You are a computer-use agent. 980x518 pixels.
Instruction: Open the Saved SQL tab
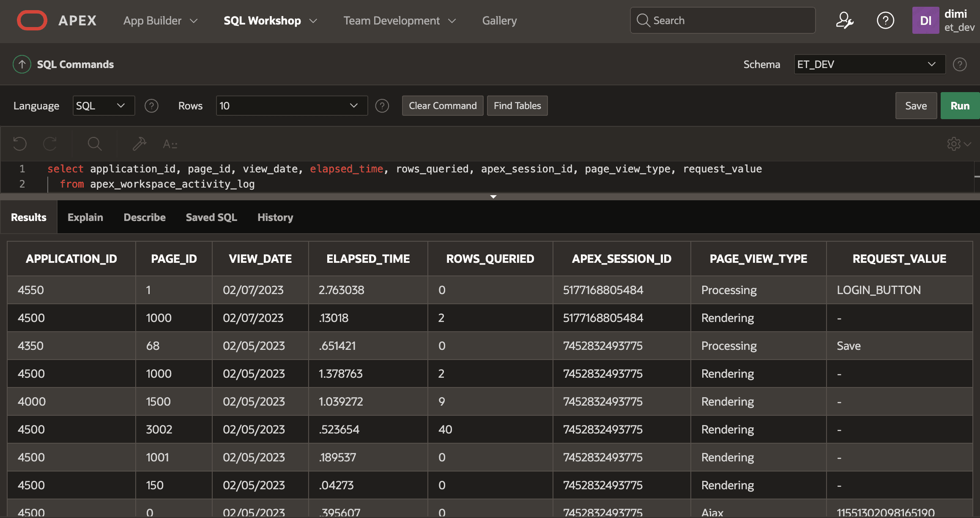(211, 217)
